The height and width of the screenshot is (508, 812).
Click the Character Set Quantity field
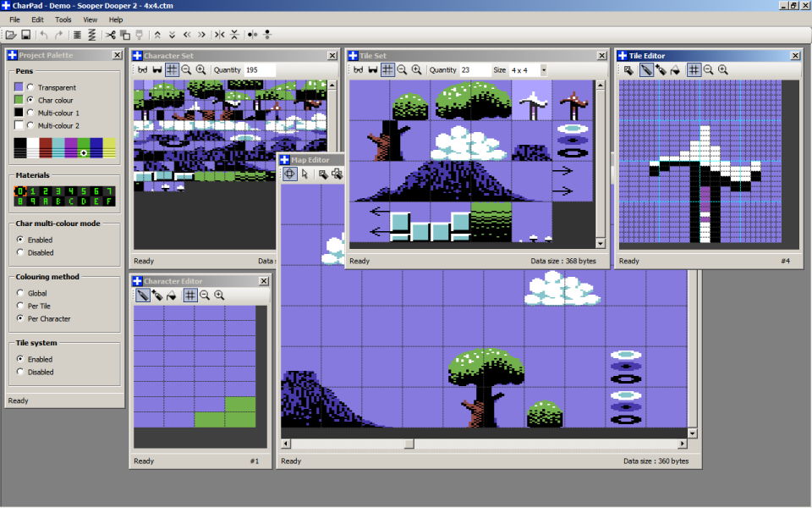(260, 70)
